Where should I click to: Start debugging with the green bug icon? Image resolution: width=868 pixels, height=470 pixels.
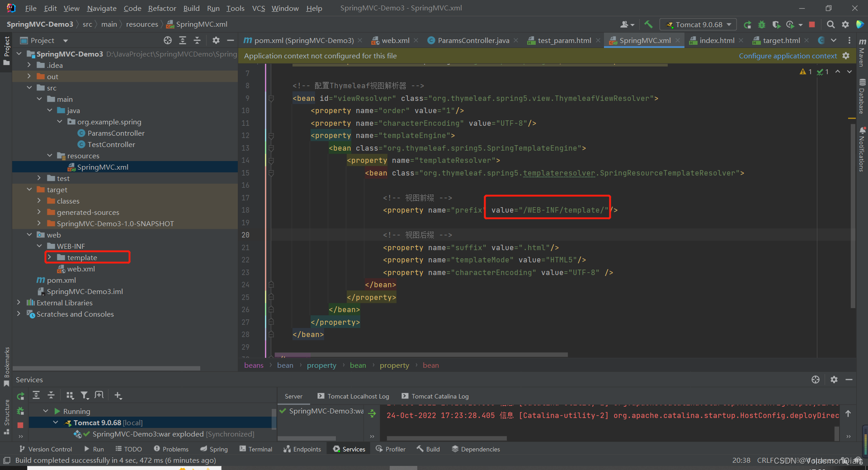pos(762,24)
